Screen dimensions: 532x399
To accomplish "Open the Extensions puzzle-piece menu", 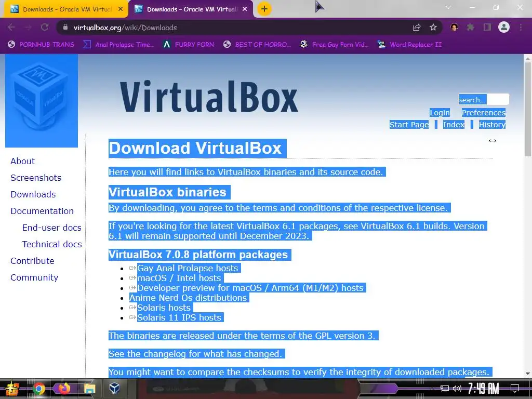I will [471, 27].
